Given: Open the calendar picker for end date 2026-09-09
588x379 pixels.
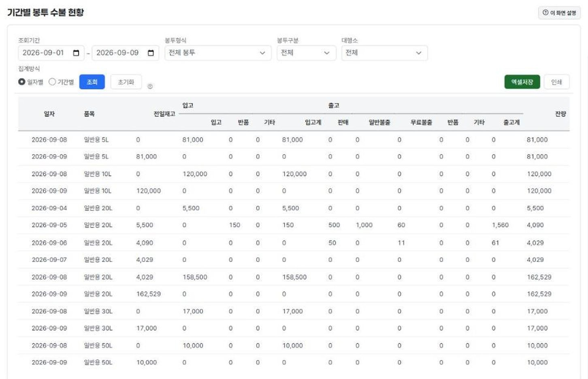Looking at the screenshot, I should click(151, 53).
